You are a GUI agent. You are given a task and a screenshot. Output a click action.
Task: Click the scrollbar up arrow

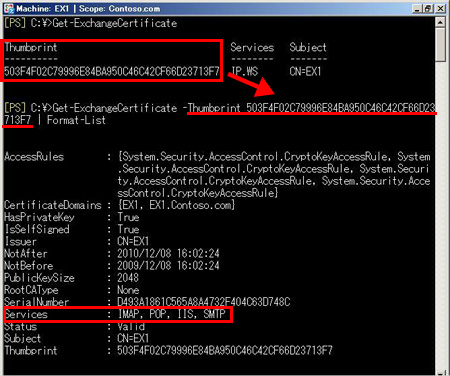440,23
